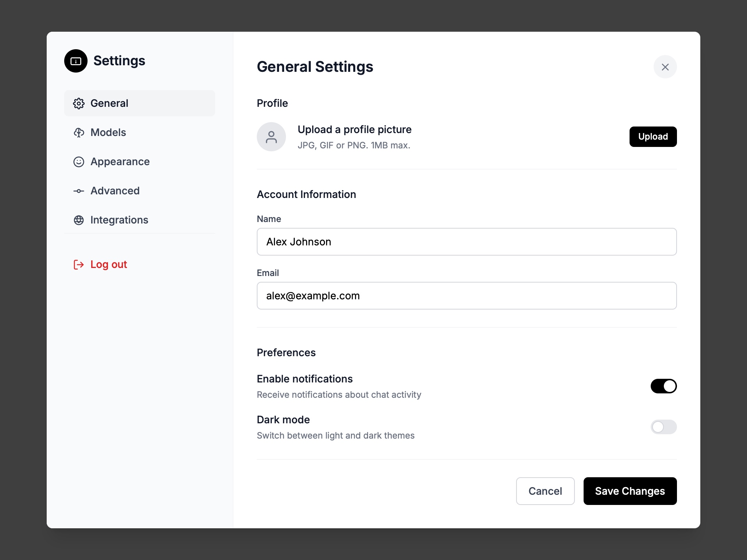Open the Appearance settings section
The width and height of the screenshot is (747, 560).
click(x=120, y=162)
